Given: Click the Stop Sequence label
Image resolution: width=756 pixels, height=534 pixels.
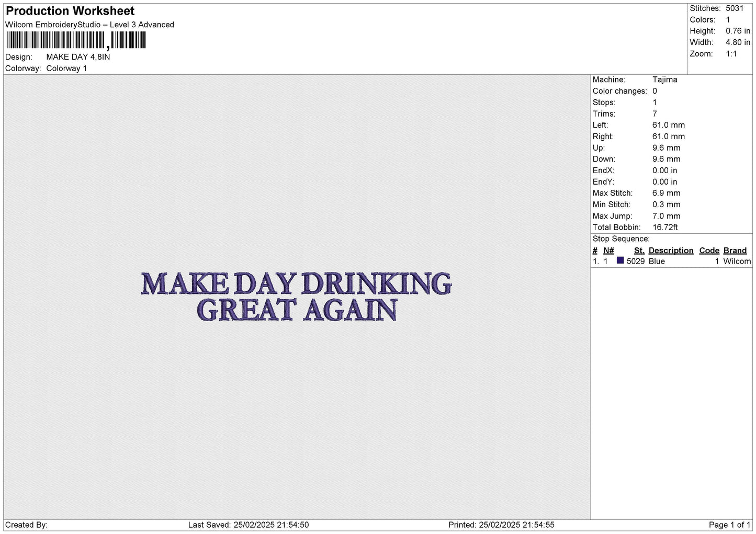Looking at the screenshot, I should 621,238.
